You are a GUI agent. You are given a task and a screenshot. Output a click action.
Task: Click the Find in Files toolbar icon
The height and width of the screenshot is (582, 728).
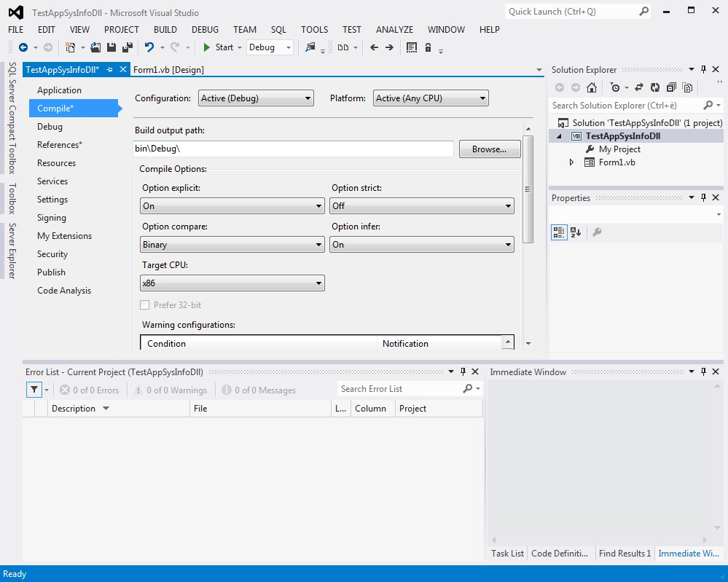[310, 47]
